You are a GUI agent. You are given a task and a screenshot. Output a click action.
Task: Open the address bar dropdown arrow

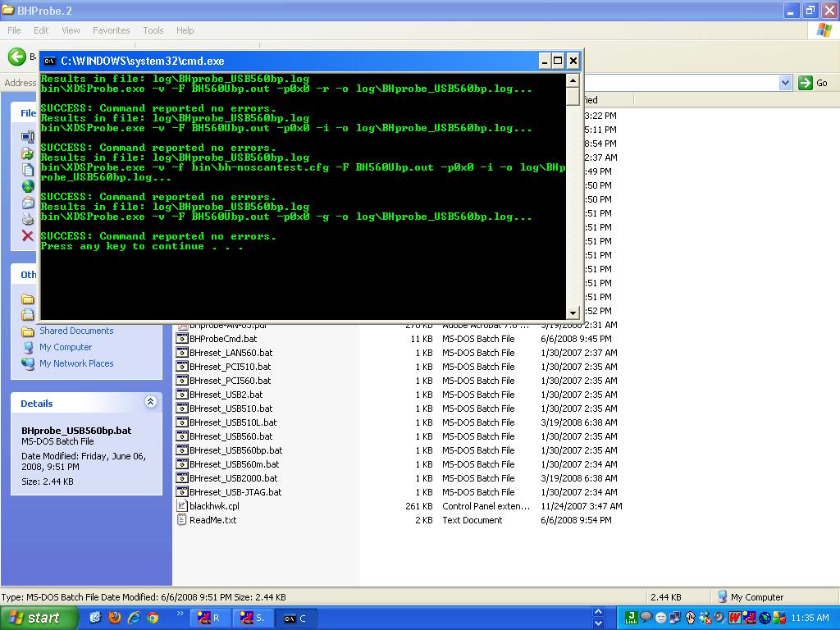pyautogui.click(x=785, y=83)
